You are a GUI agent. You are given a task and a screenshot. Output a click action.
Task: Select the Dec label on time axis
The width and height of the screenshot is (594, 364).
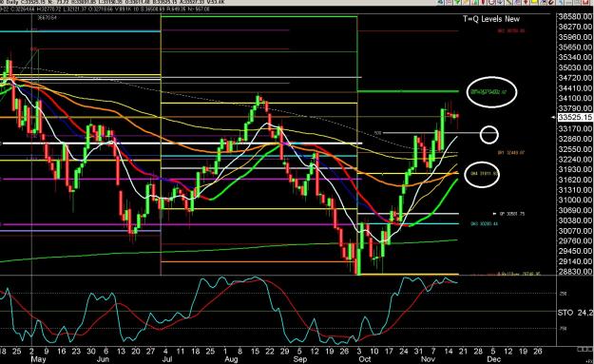coord(493,359)
